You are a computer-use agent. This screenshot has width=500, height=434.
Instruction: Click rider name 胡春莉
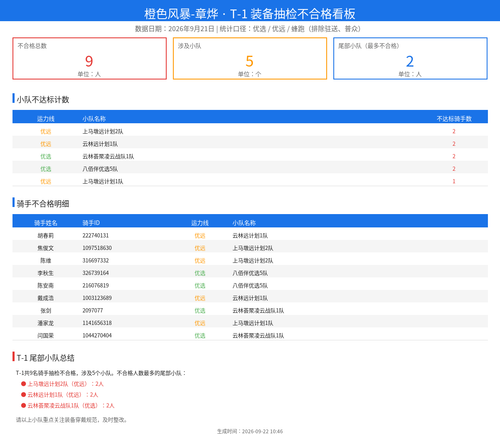(46, 236)
